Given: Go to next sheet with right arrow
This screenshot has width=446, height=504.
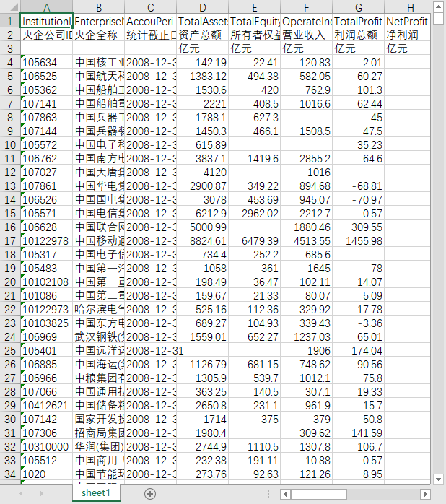Looking at the screenshot, I should tap(41, 493).
